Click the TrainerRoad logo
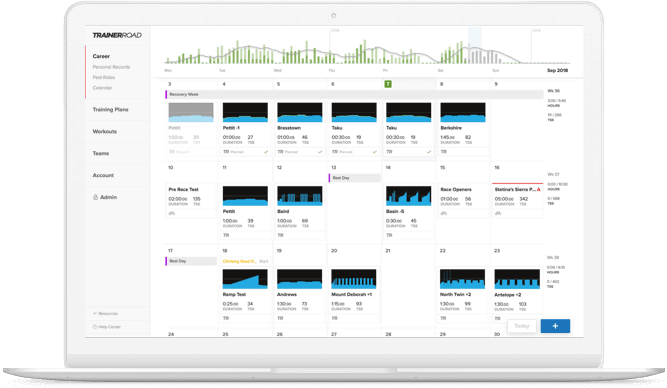667x388 pixels. (x=117, y=35)
